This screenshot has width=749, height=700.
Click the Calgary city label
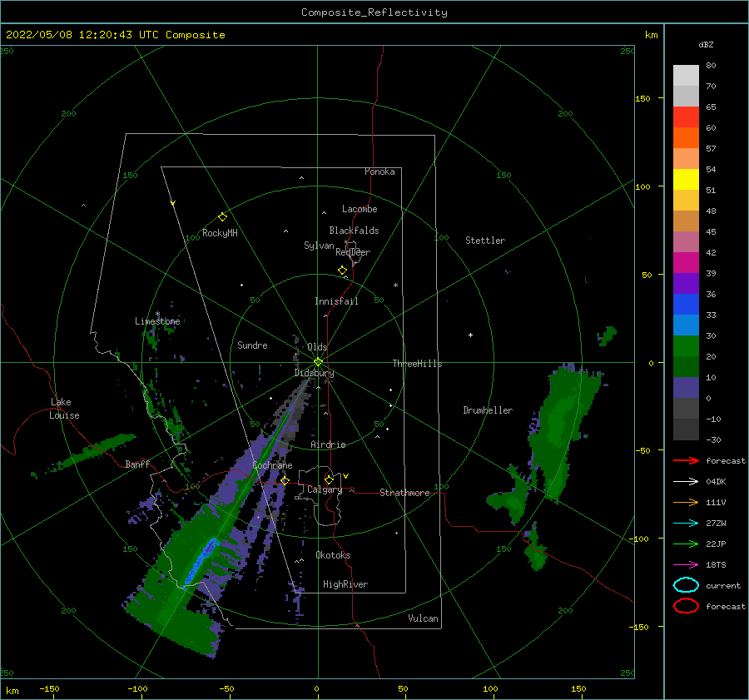(325, 489)
